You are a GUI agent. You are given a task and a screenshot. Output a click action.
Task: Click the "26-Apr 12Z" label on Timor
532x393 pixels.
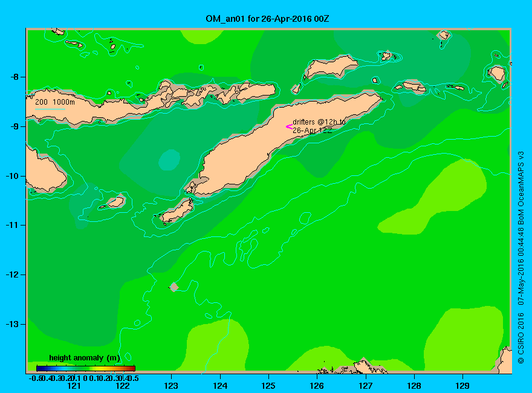312,131
